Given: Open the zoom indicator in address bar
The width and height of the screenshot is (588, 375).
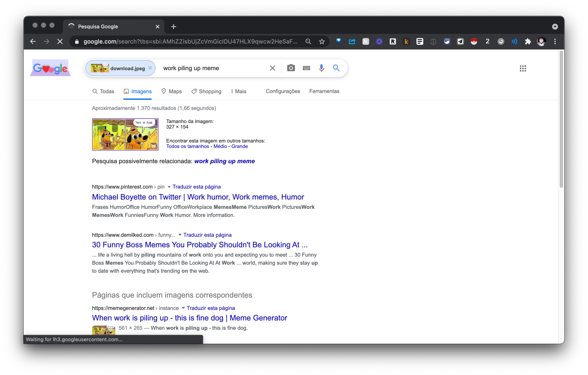Looking at the screenshot, I should (x=308, y=41).
